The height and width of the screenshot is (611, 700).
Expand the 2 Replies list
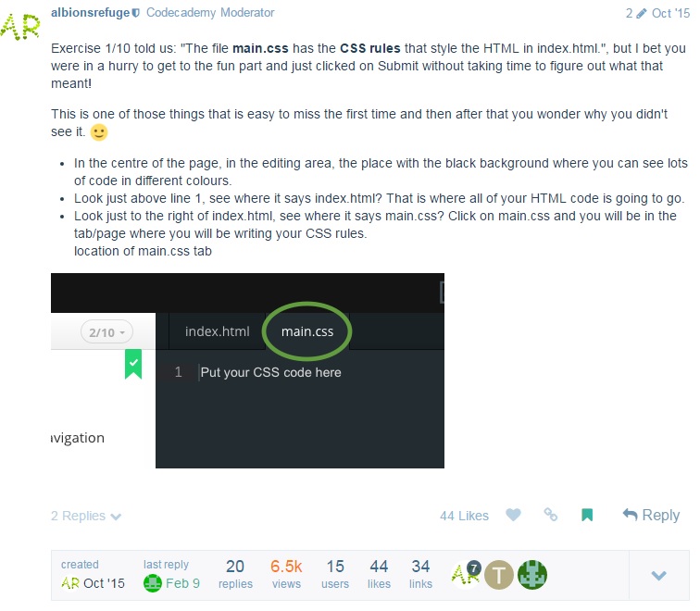point(86,516)
